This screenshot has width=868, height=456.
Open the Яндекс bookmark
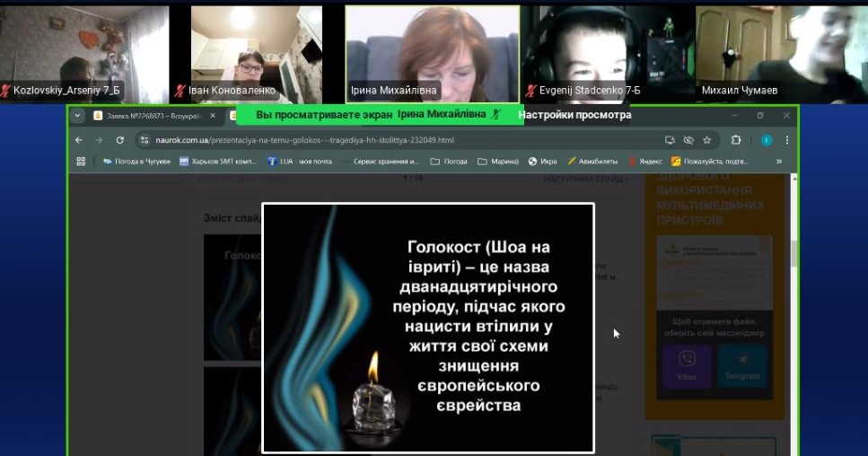645,161
